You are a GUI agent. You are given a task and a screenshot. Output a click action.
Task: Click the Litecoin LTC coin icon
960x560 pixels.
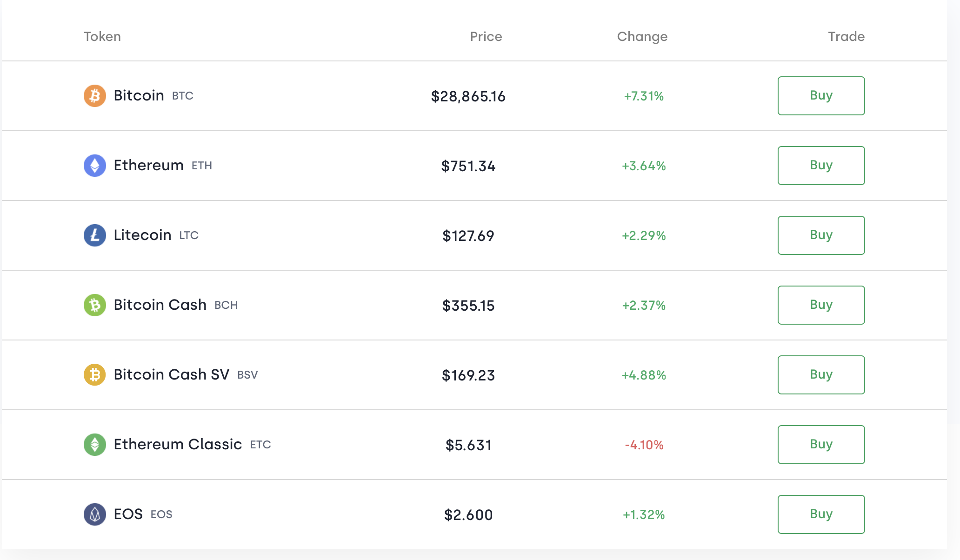[x=94, y=235]
